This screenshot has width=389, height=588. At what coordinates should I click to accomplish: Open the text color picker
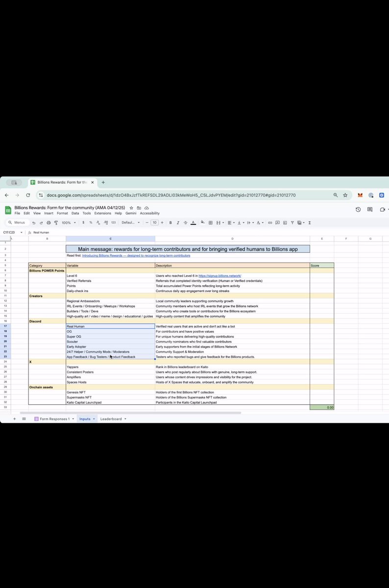pyautogui.click(x=193, y=222)
